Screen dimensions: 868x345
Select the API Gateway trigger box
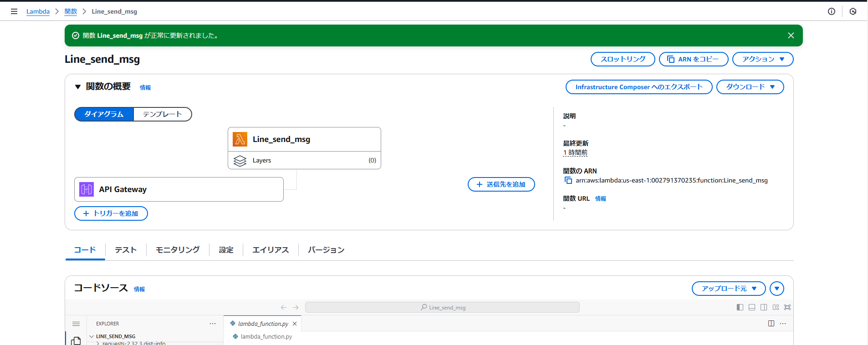point(179,189)
